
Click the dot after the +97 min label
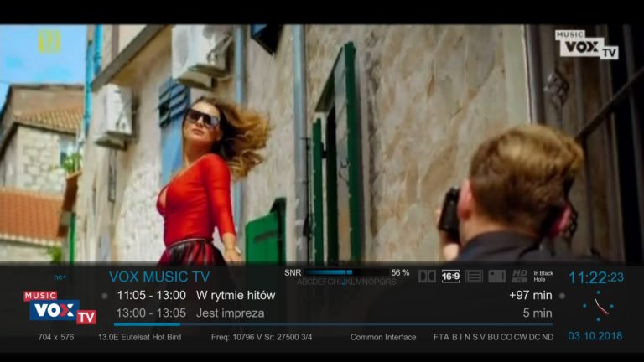pyautogui.click(x=562, y=296)
